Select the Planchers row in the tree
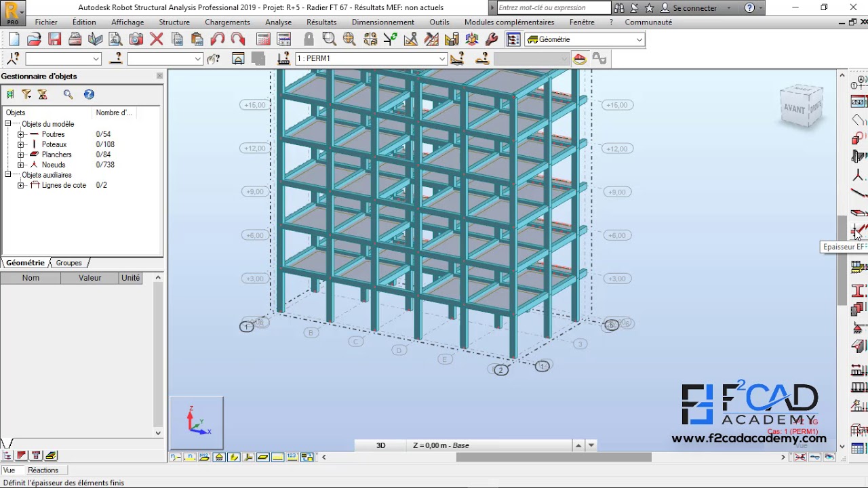This screenshot has width=868, height=488. 56,155
